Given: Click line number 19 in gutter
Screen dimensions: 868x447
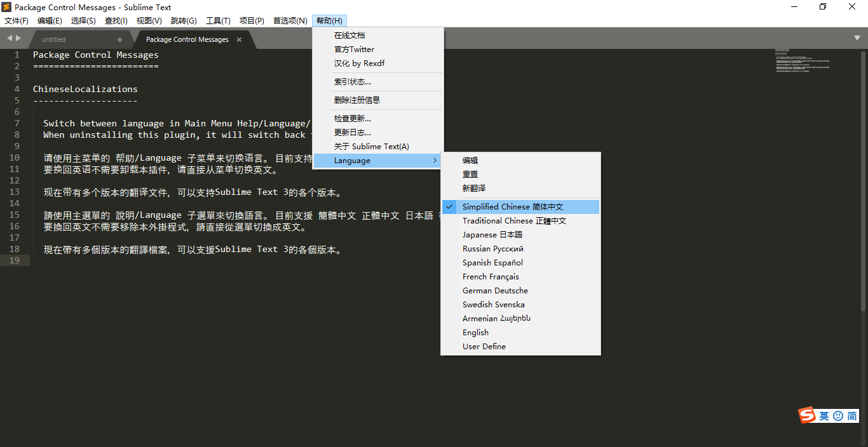Looking at the screenshot, I should click(x=14, y=260).
